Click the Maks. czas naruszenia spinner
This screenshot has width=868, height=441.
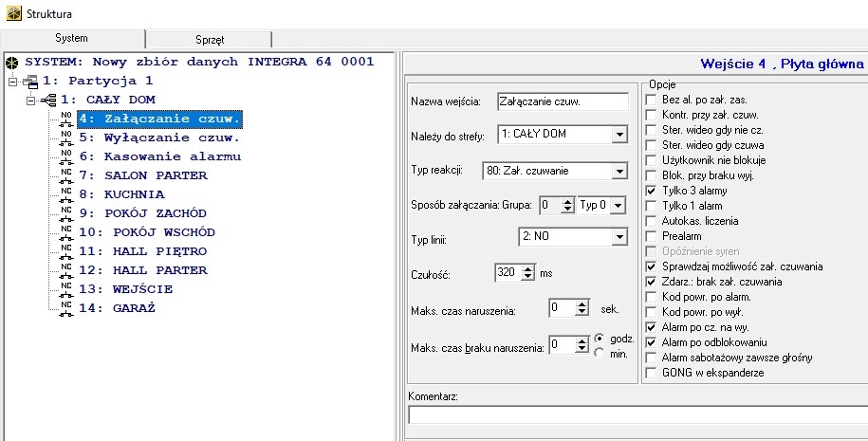582,308
